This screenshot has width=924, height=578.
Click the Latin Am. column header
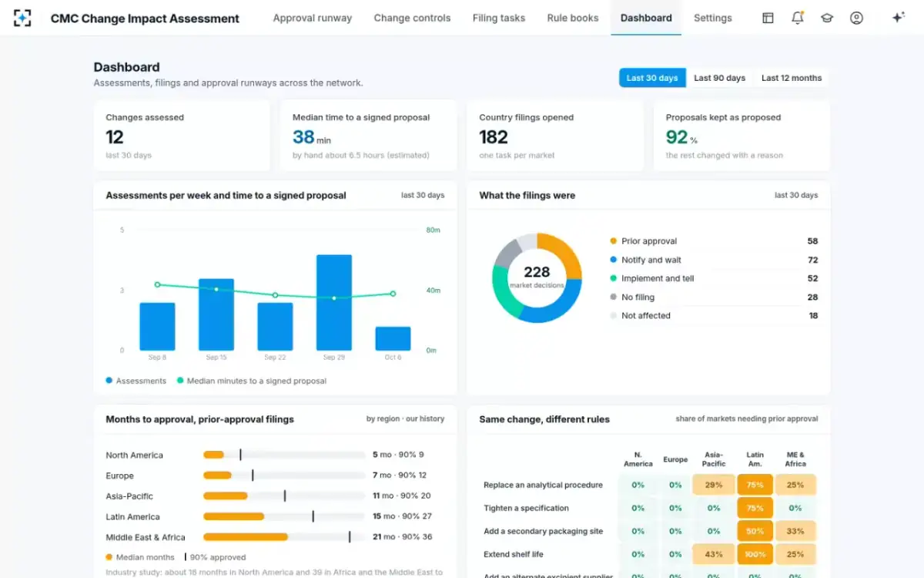(x=755, y=459)
